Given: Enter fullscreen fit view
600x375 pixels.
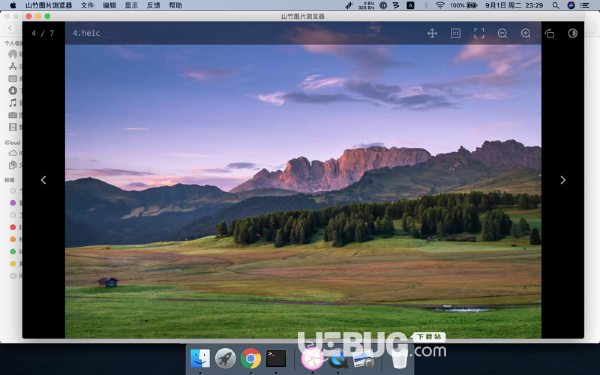Looking at the screenshot, I should (x=479, y=33).
